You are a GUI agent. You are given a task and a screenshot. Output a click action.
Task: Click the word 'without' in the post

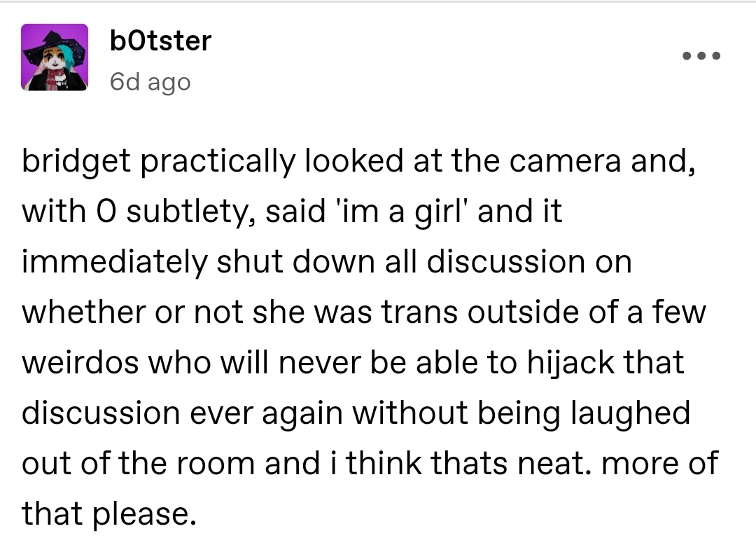pyautogui.click(x=409, y=413)
